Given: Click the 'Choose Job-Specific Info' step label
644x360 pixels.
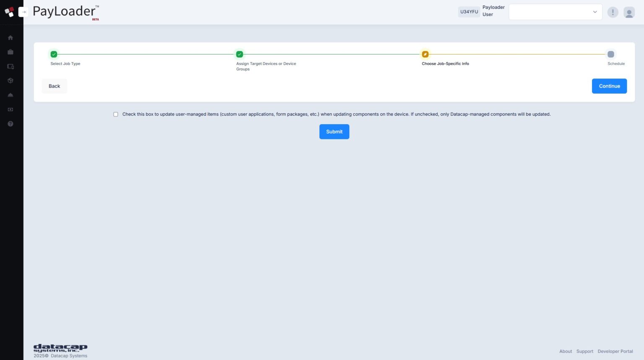Looking at the screenshot, I should tap(445, 64).
